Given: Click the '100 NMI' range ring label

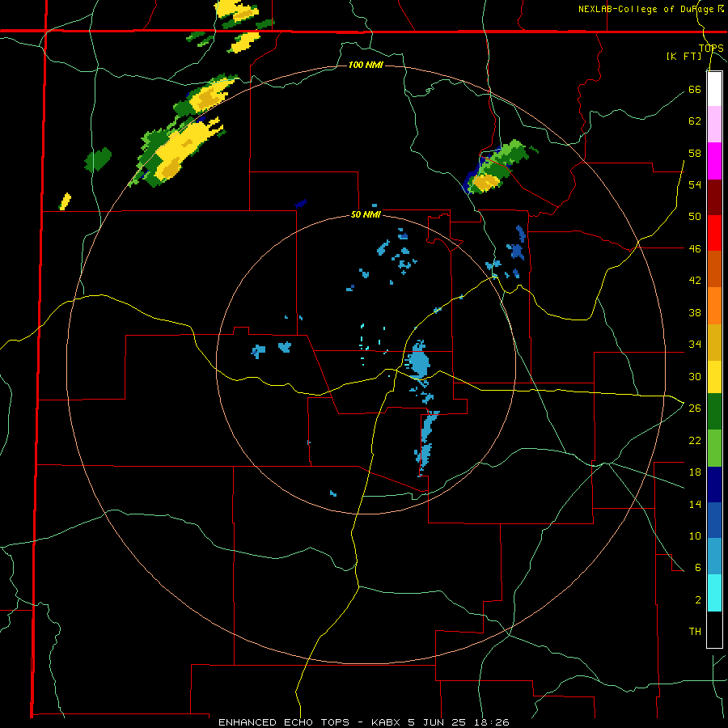Looking at the screenshot, I should tap(366, 65).
